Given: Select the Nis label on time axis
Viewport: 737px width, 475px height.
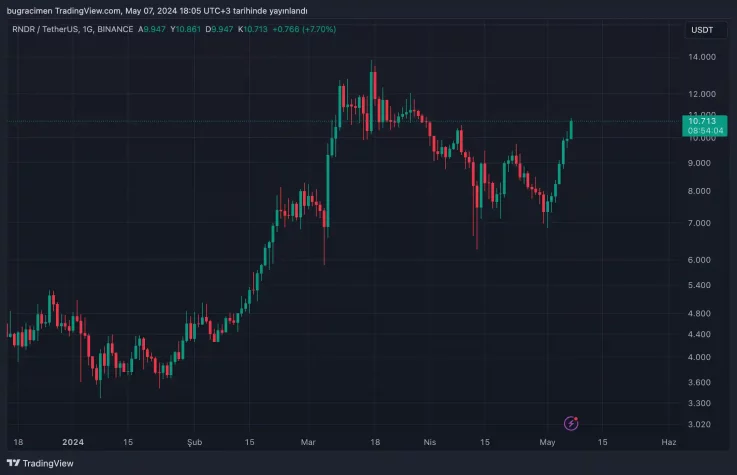Looking at the screenshot, I should [430, 441].
